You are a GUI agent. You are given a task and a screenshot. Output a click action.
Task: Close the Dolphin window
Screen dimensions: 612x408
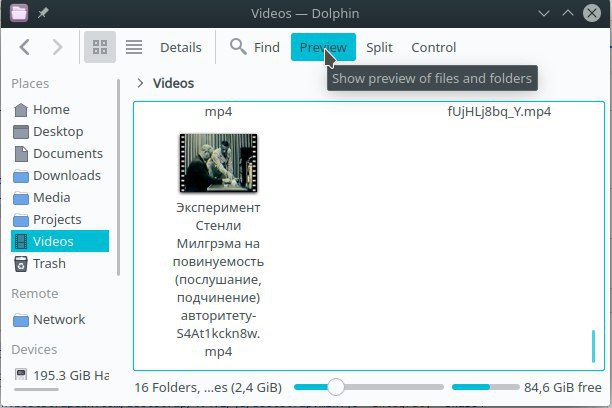click(592, 13)
